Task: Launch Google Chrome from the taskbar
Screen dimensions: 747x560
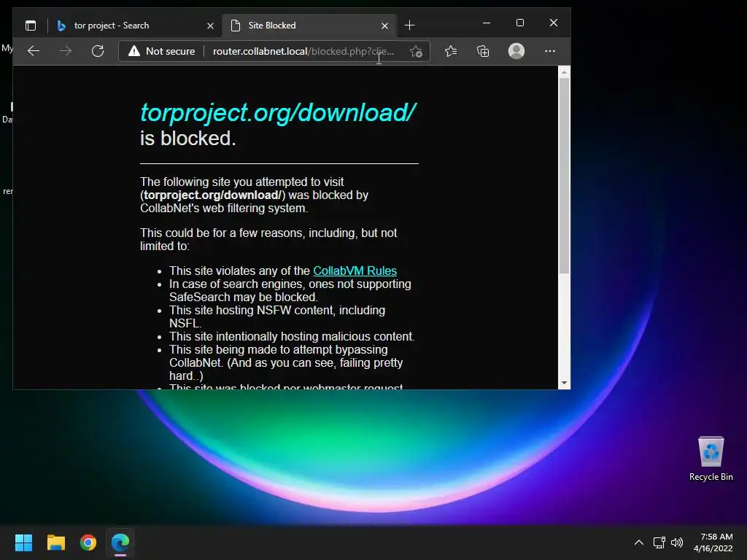Action: (88, 542)
